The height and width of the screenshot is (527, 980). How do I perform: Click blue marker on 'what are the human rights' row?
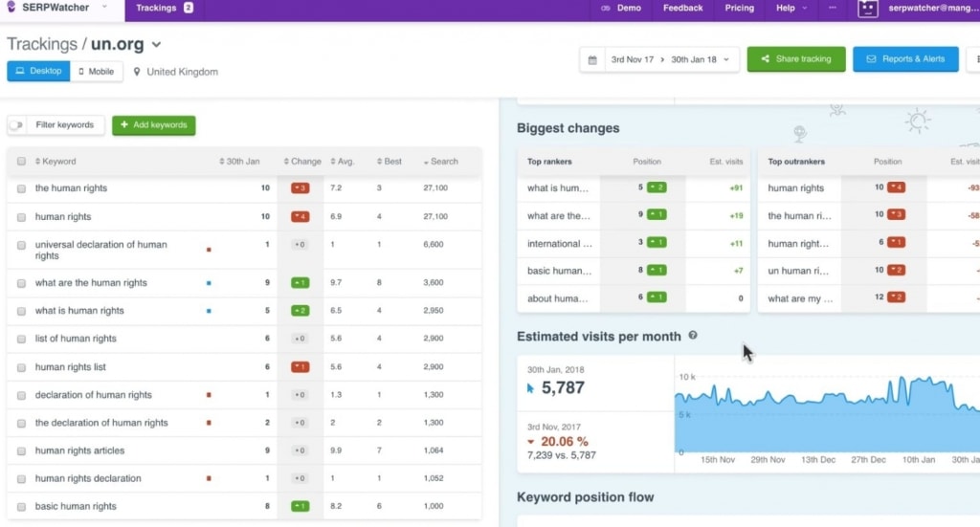click(x=209, y=283)
